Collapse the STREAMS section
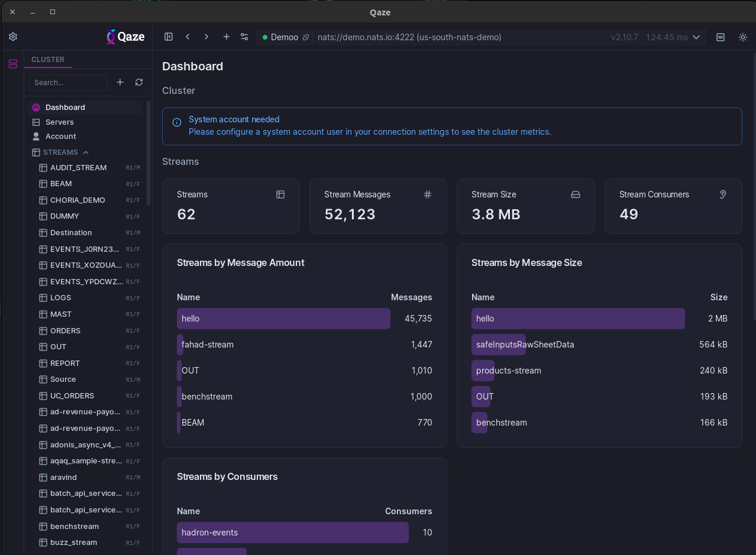 pos(86,152)
